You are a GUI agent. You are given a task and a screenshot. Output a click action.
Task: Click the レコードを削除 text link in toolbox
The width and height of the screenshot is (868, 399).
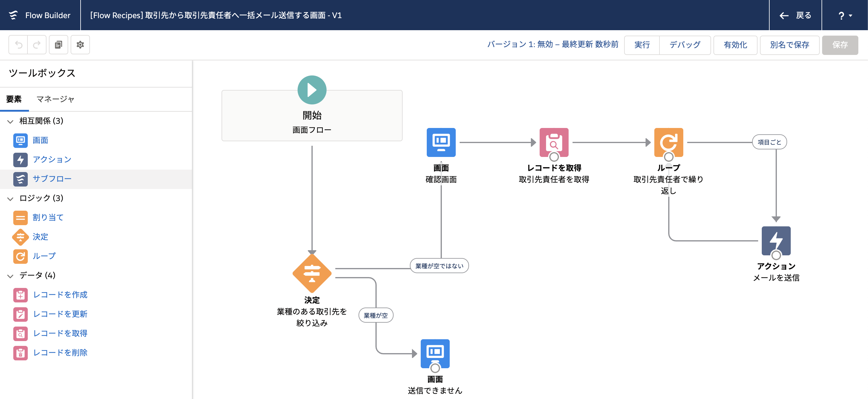(x=60, y=353)
